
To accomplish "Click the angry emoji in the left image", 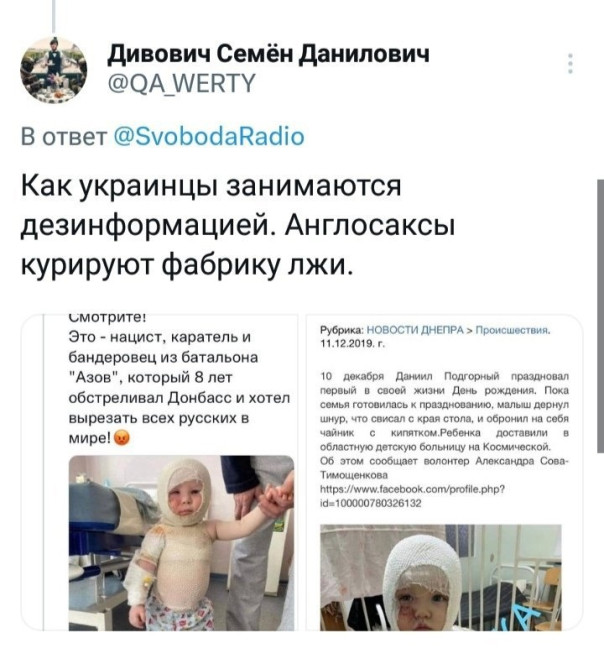I will (122, 438).
